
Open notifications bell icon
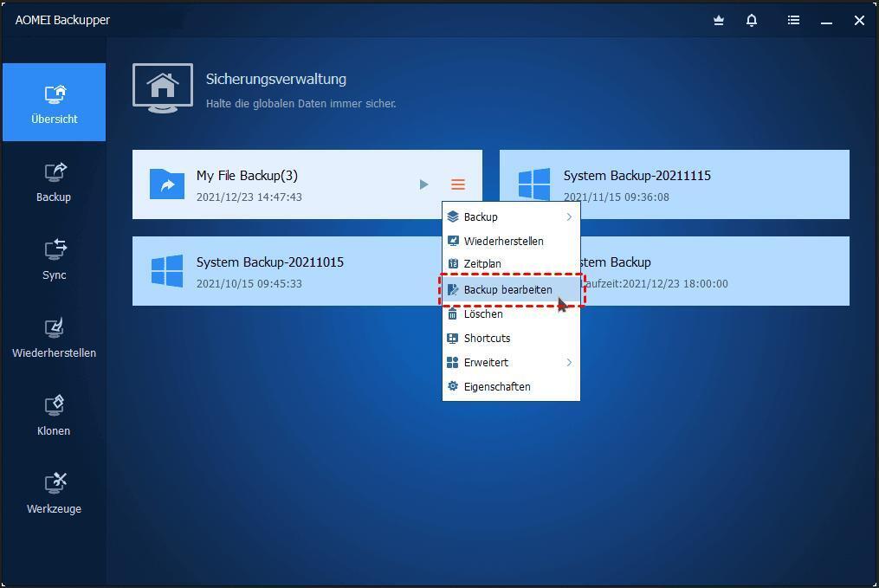pos(752,20)
